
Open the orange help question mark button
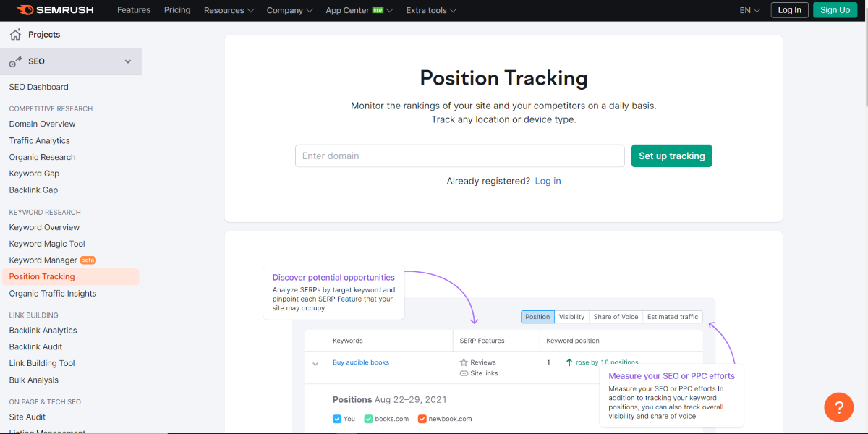pos(839,407)
